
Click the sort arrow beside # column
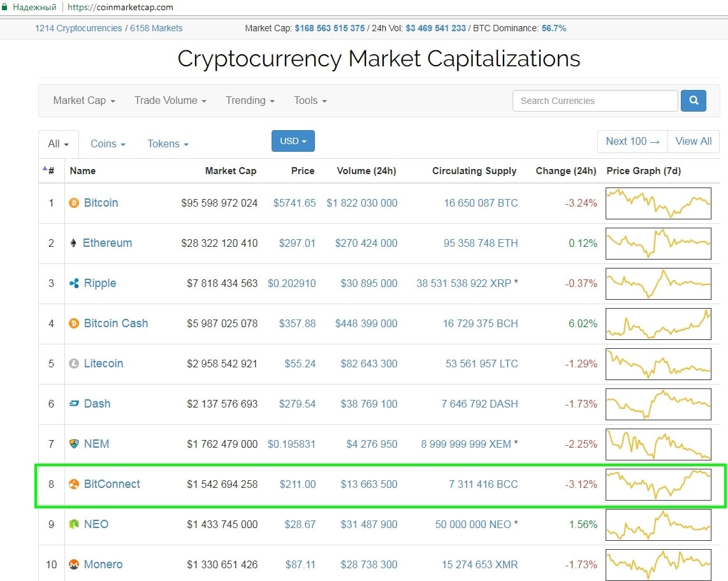coord(45,168)
